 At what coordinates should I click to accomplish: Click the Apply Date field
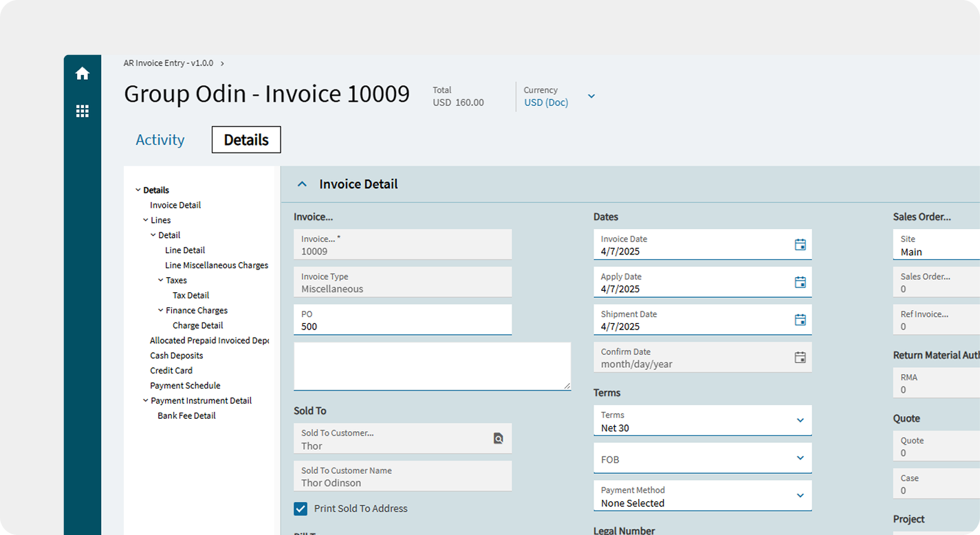tap(702, 282)
